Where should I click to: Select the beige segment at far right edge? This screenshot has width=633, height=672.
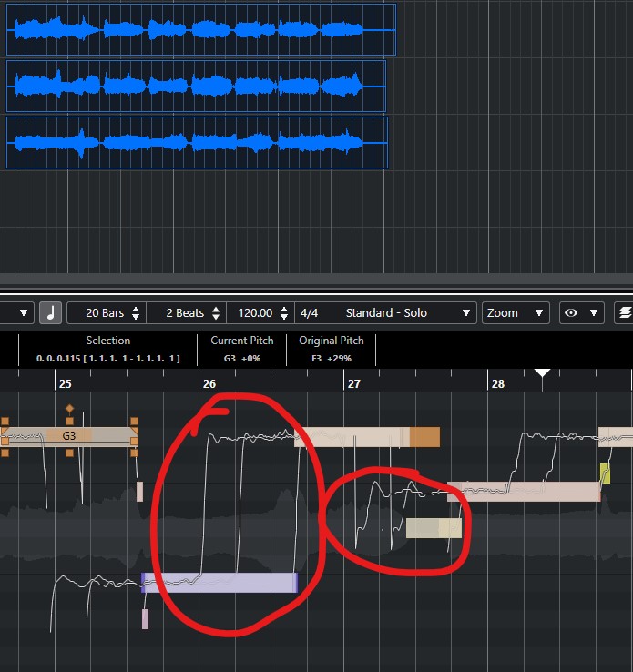click(616, 437)
